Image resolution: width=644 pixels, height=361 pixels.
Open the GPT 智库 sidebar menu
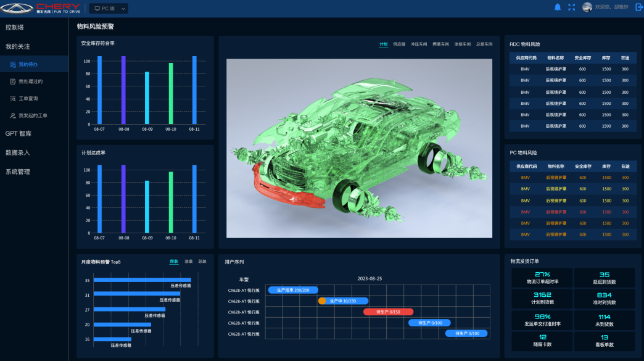pyautogui.click(x=19, y=133)
